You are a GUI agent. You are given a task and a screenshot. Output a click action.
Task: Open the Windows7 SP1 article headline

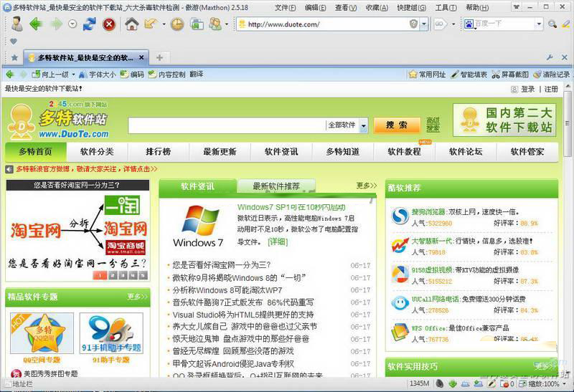click(291, 207)
